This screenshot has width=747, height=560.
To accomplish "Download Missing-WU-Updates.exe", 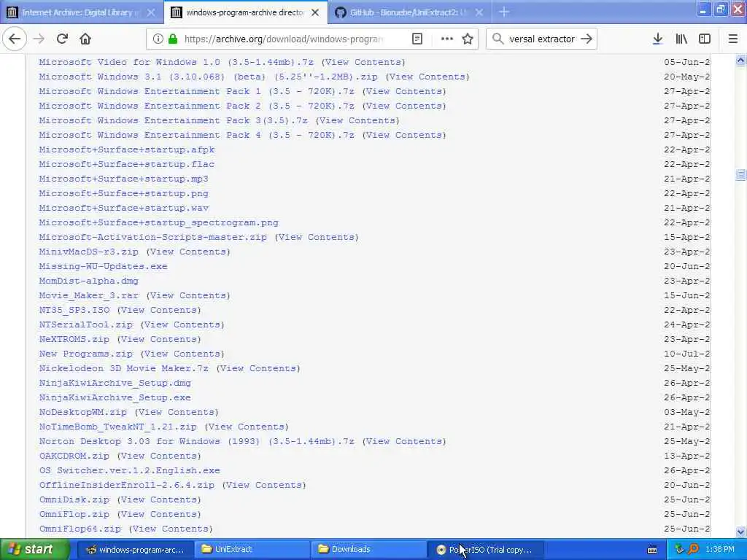I will [104, 266].
